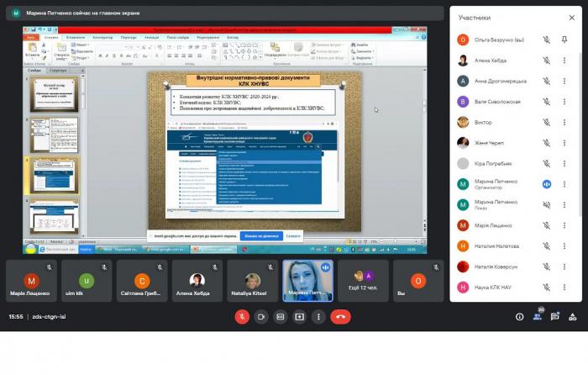
Task: Open the activities icon
Action: click(573, 317)
